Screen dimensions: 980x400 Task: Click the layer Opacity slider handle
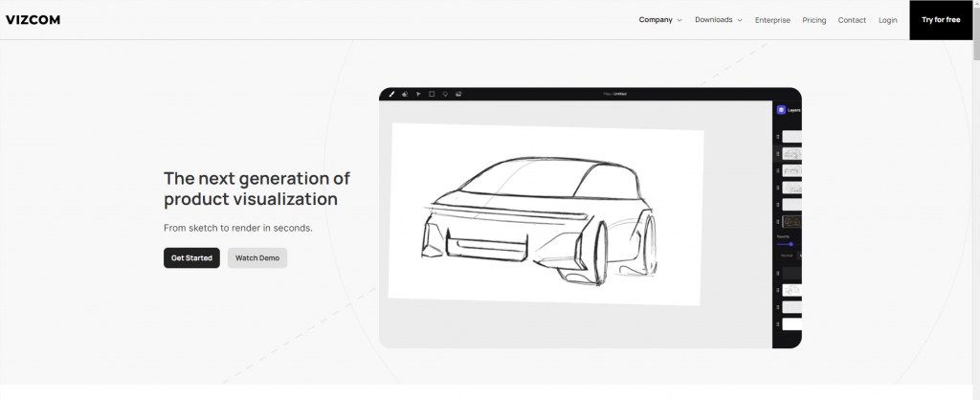pyautogui.click(x=791, y=244)
